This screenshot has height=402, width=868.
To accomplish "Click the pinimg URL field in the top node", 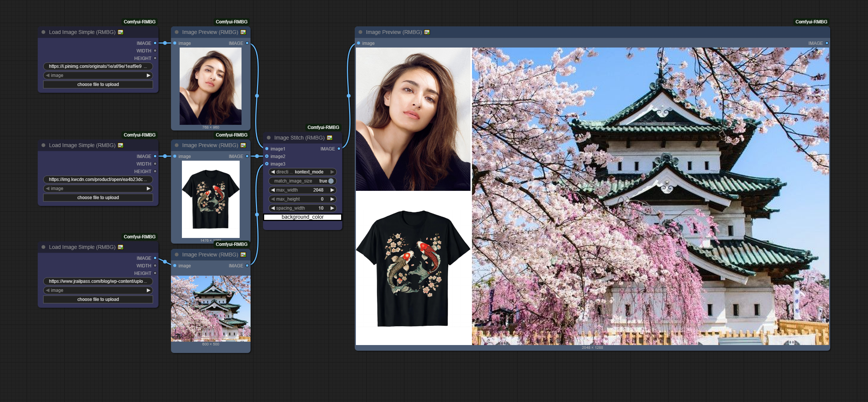I will pos(98,66).
